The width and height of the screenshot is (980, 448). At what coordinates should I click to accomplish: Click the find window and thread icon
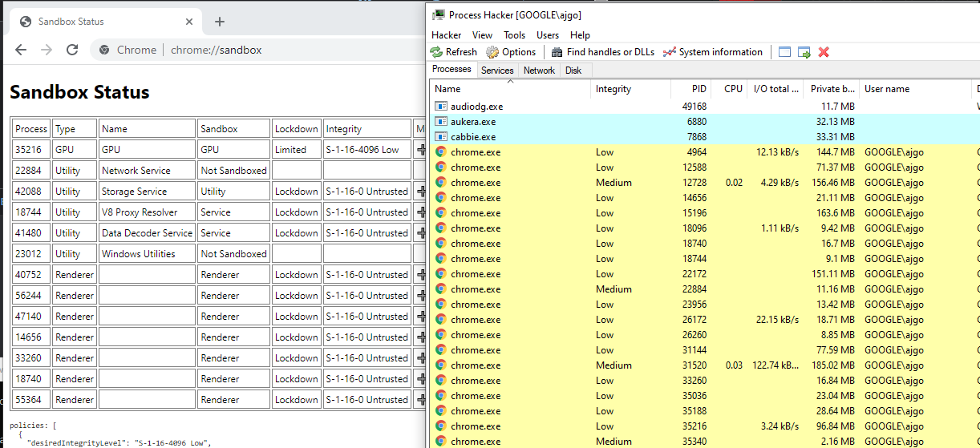coord(804,52)
